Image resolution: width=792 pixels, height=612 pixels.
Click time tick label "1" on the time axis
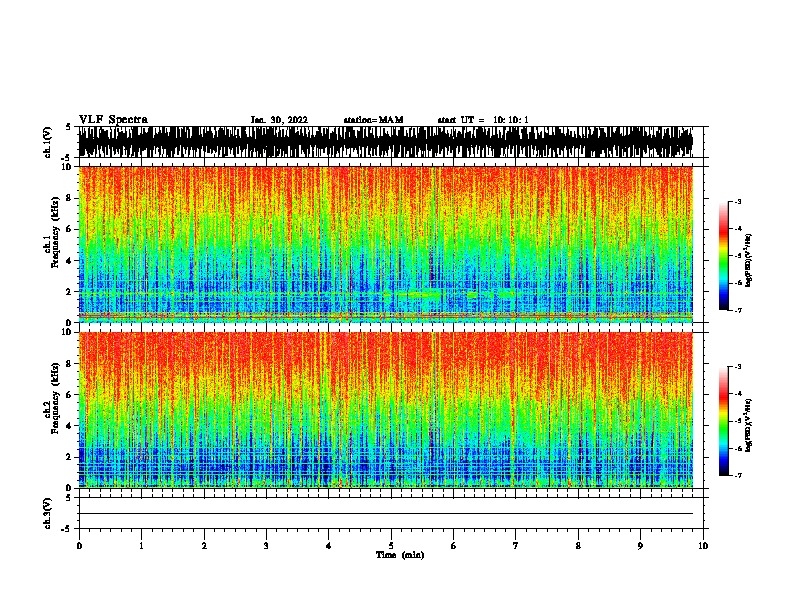141,546
